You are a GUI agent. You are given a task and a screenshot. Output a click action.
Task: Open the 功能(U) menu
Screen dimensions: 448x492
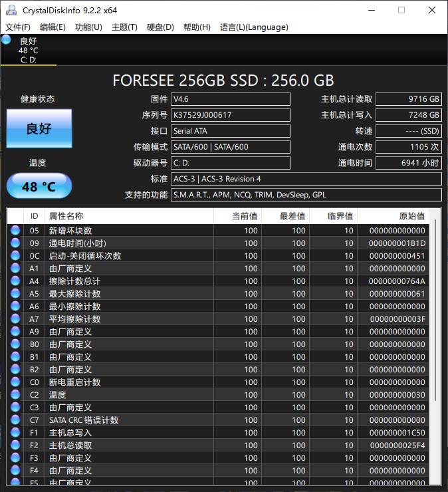[88, 27]
